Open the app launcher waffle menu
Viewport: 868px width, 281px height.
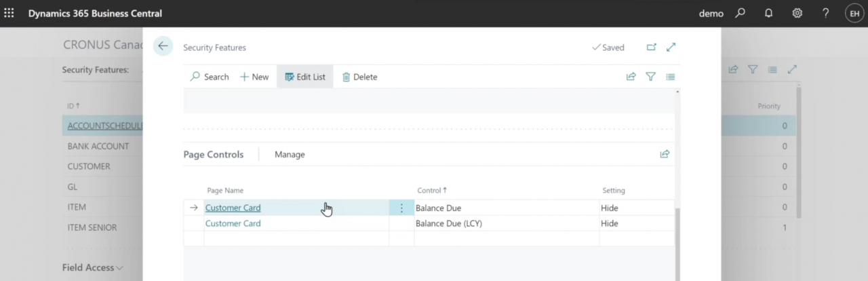tap(9, 13)
